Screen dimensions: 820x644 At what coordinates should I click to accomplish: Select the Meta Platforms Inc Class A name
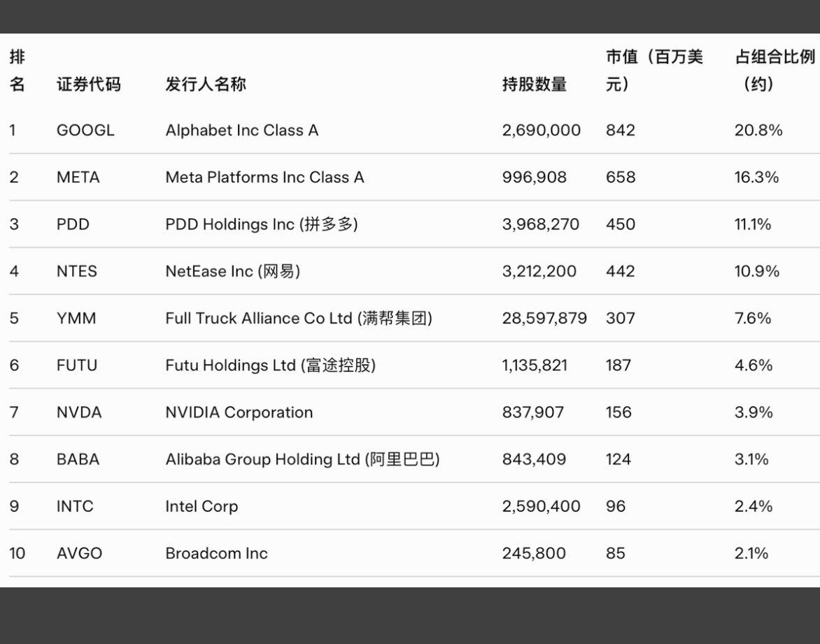click(264, 177)
